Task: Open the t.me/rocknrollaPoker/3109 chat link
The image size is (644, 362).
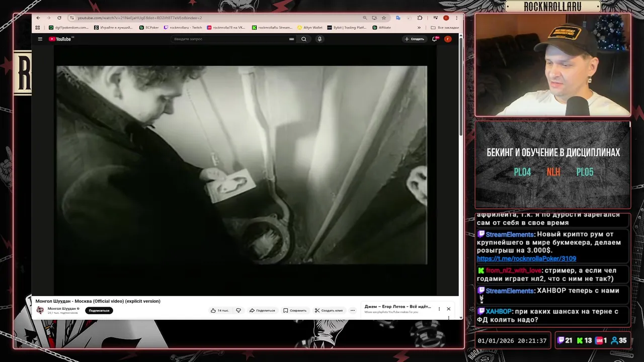Action: (526, 258)
